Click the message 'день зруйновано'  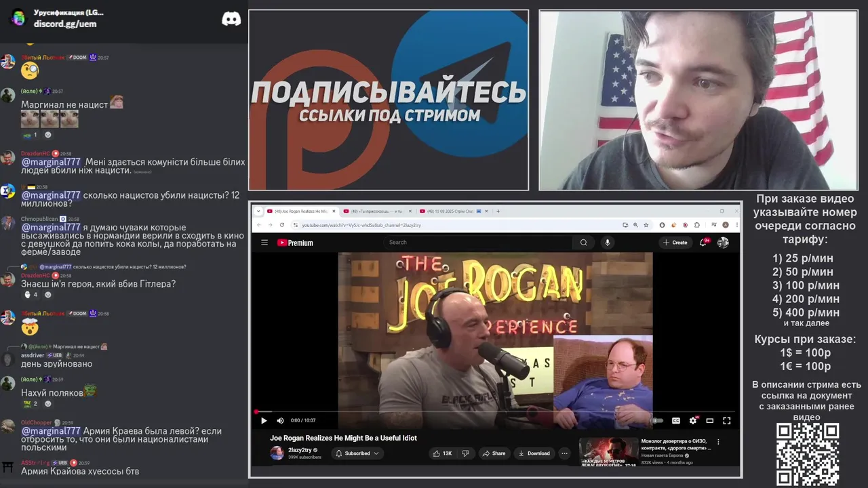[x=56, y=364]
